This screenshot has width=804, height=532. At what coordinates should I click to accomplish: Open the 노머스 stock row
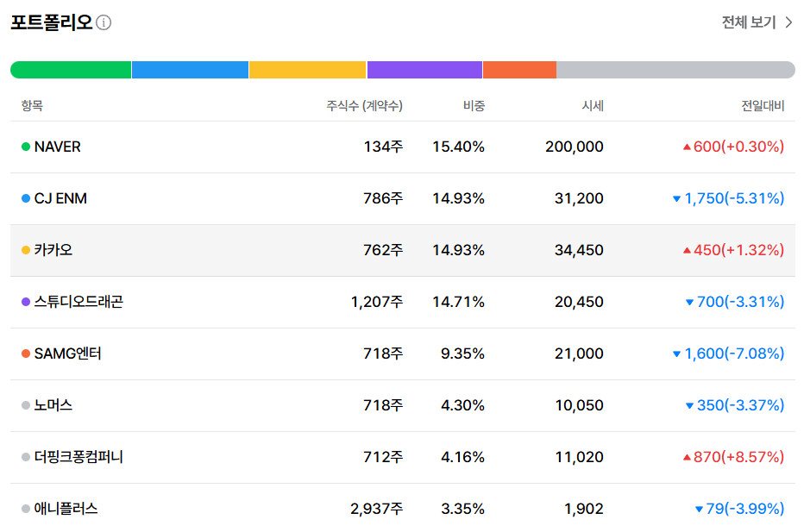[403, 406]
